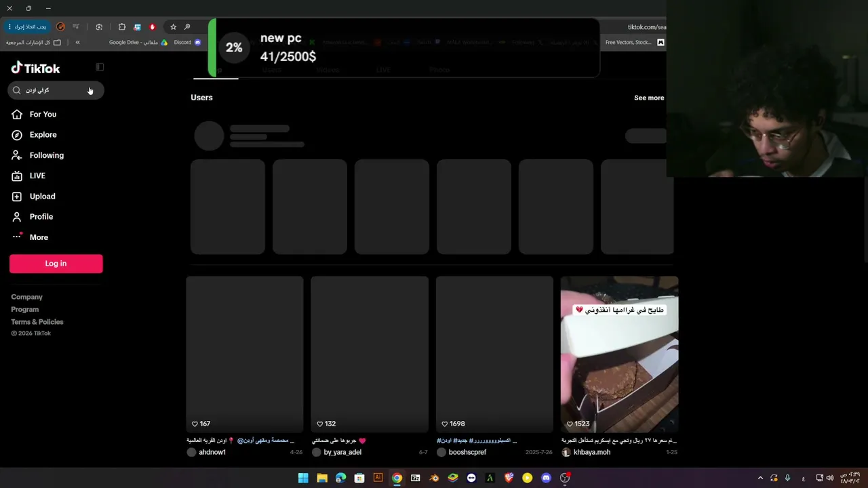This screenshot has height=488, width=868.
Task: Open browser profile avatar icon
Action: 60,26
